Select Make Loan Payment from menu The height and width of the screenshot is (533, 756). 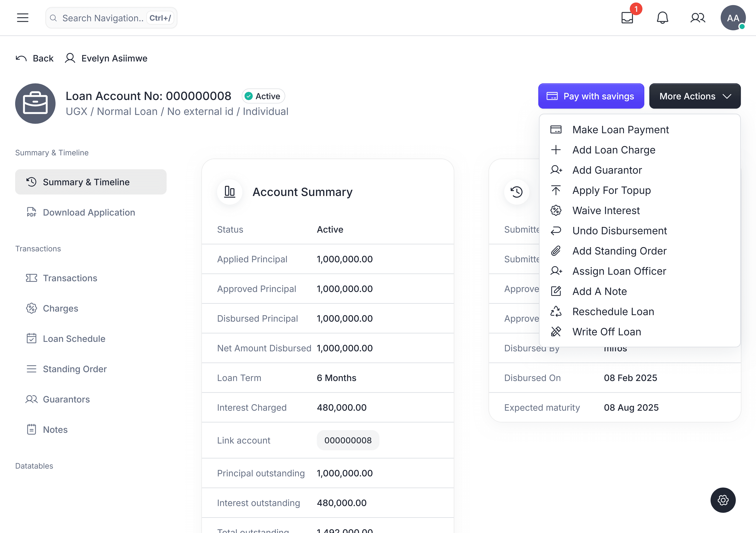(620, 130)
